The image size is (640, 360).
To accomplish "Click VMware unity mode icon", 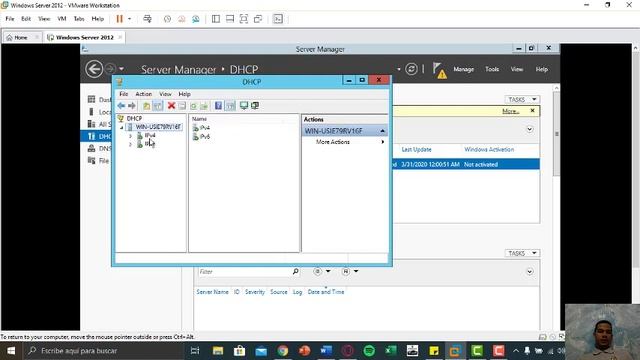I will (x=258, y=19).
